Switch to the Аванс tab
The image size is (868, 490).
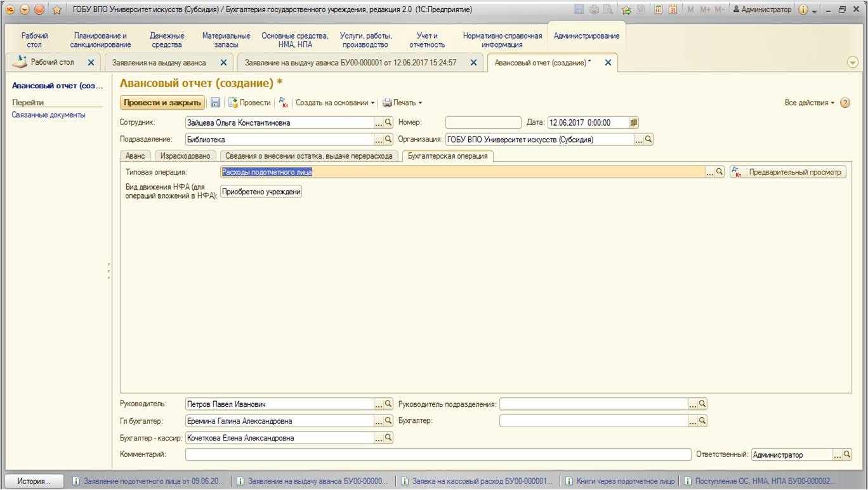(x=135, y=156)
